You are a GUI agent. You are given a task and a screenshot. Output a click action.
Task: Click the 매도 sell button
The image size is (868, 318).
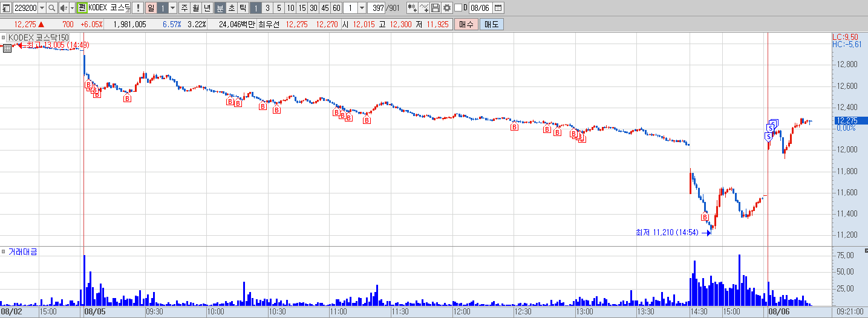coord(491,24)
